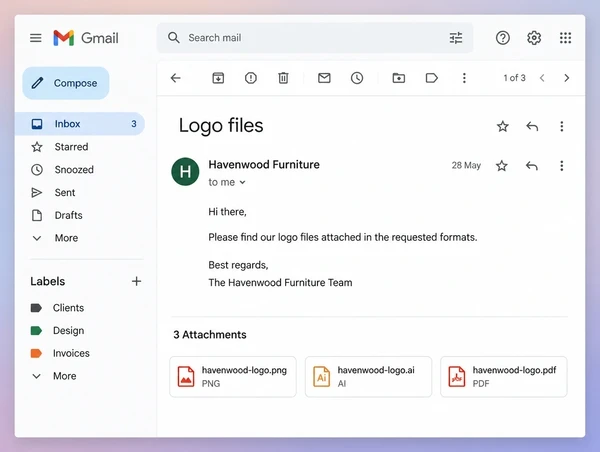Open the Inbox folder

[80, 124]
